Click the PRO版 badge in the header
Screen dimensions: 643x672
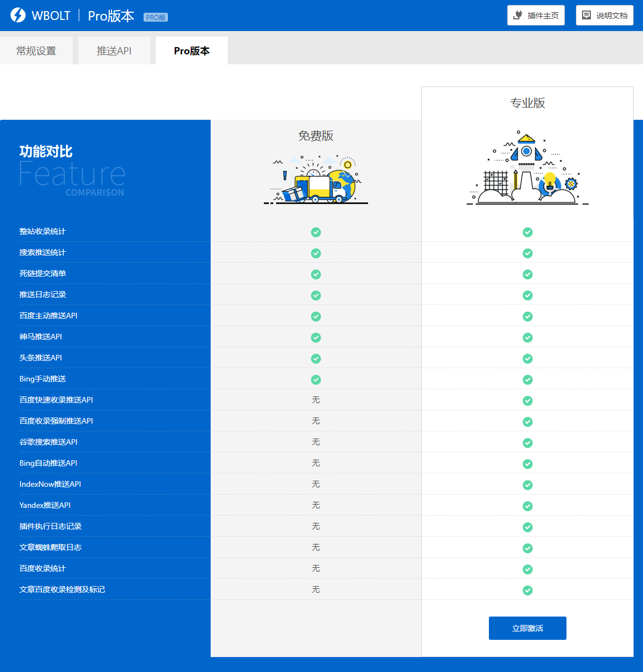point(156,17)
